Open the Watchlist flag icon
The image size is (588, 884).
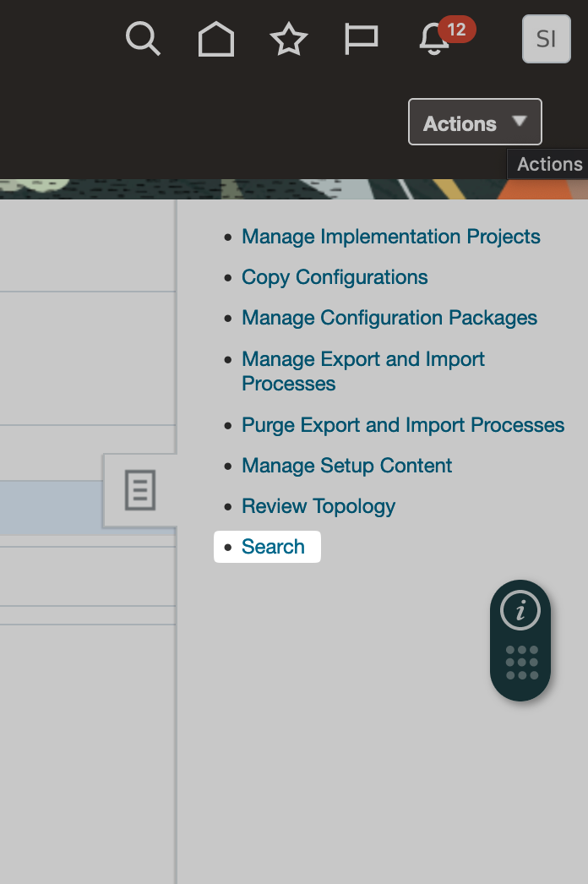(362, 39)
